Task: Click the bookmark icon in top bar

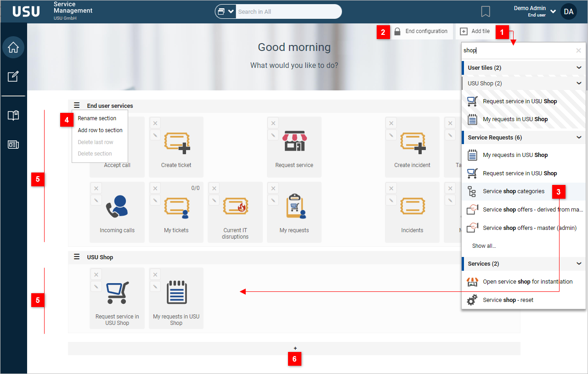Action: click(x=486, y=11)
